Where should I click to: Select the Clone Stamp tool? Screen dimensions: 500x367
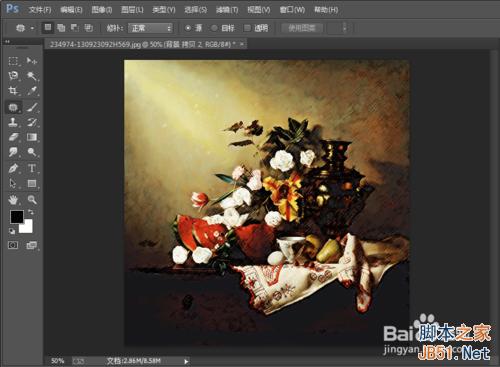pyautogui.click(x=13, y=122)
